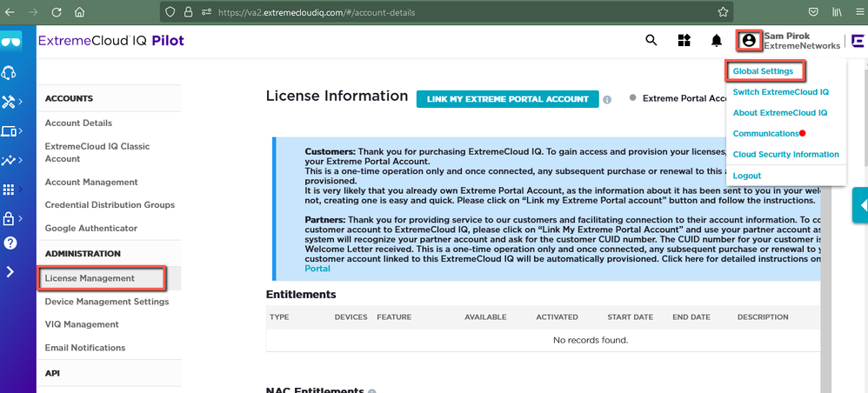The height and width of the screenshot is (393, 868).
Task: Click the question mark help icon in the sidebar
Action: tap(10, 243)
